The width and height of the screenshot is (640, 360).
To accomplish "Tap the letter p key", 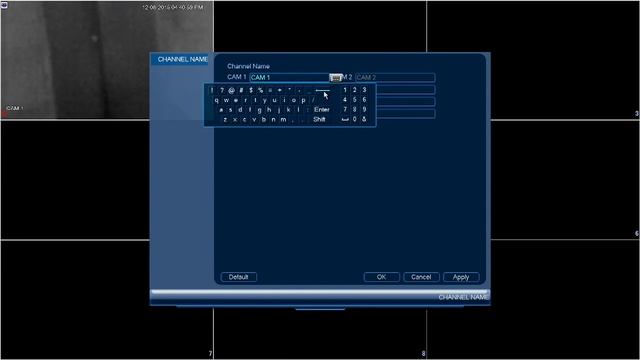I will [303, 100].
